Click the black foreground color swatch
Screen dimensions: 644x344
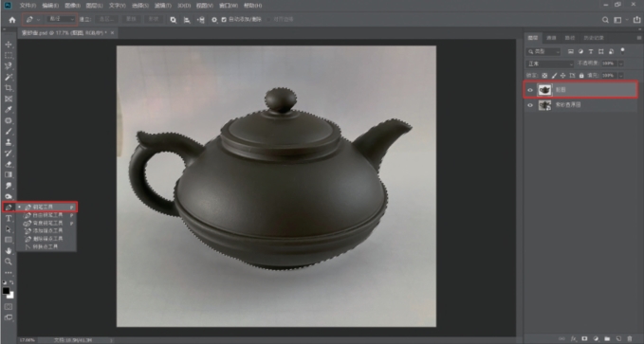(x=6, y=291)
